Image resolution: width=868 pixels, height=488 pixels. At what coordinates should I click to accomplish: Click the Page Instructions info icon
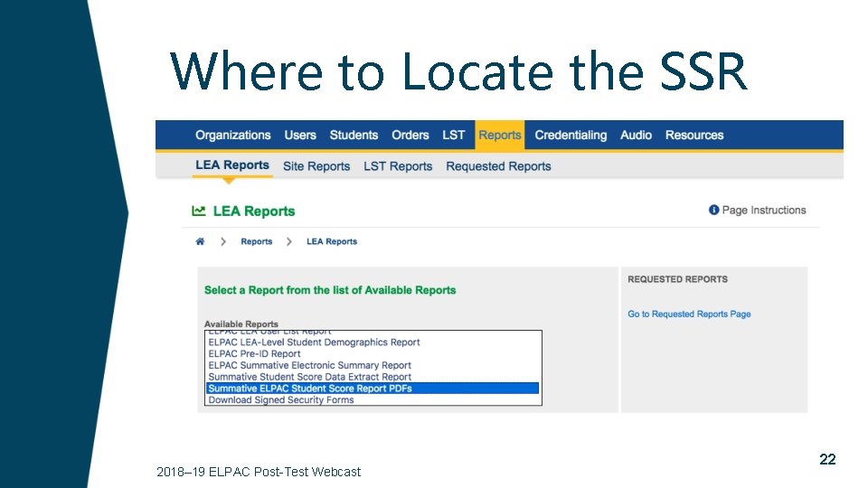pos(713,210)
